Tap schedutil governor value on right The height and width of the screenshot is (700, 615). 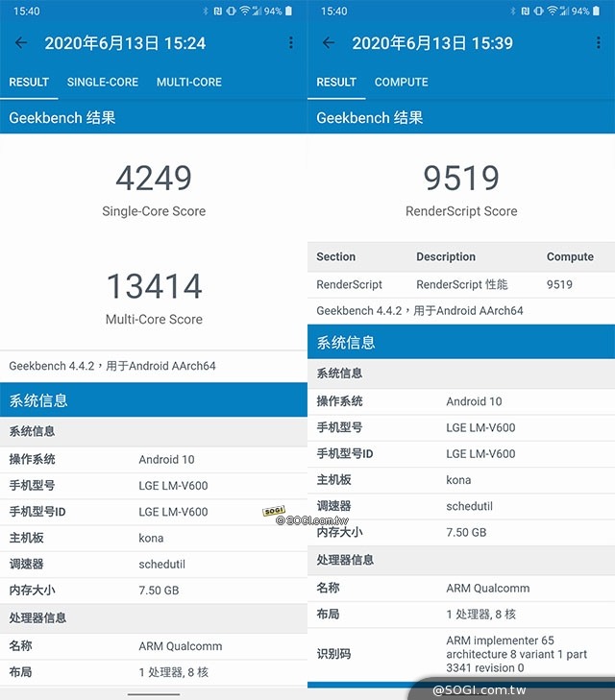pyautogui.click(x=469, y=506)
